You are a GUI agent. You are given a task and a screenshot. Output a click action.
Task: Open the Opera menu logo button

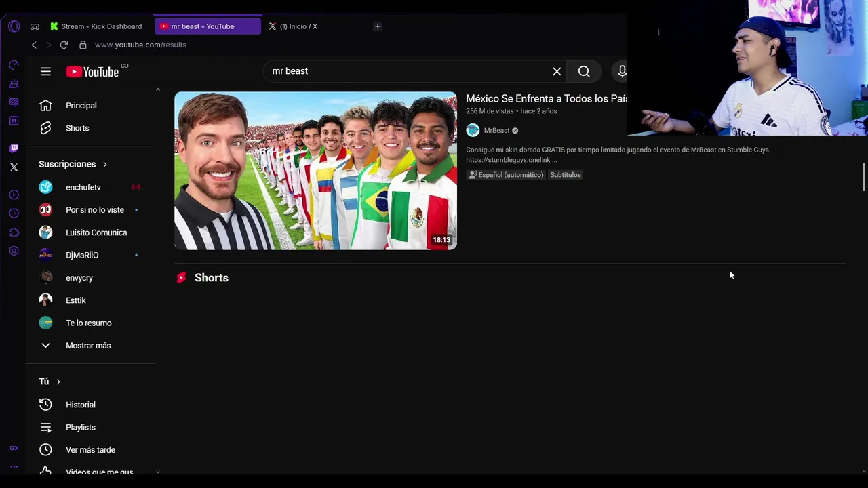pyautogui.click(x=14, y=26)
